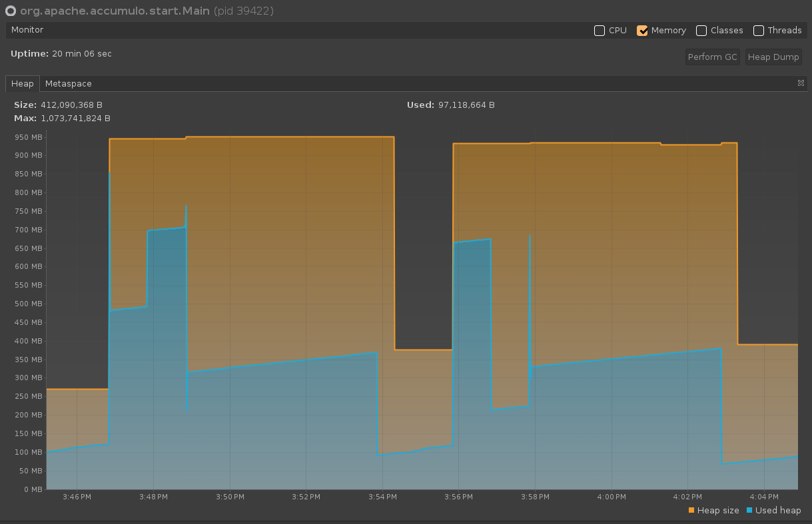The image size is (812, 524).
Task: Click the Monitor section header
Action: [27, 30]
